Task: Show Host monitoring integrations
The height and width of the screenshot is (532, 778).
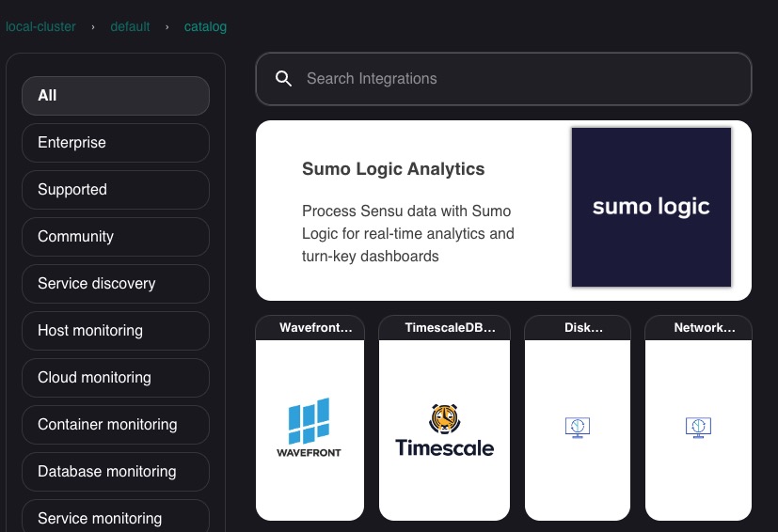Action: 116,331
